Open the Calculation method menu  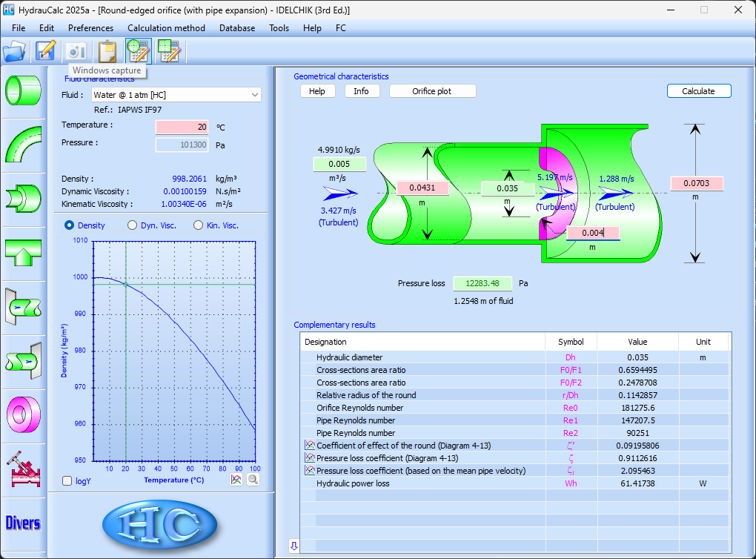166,28
